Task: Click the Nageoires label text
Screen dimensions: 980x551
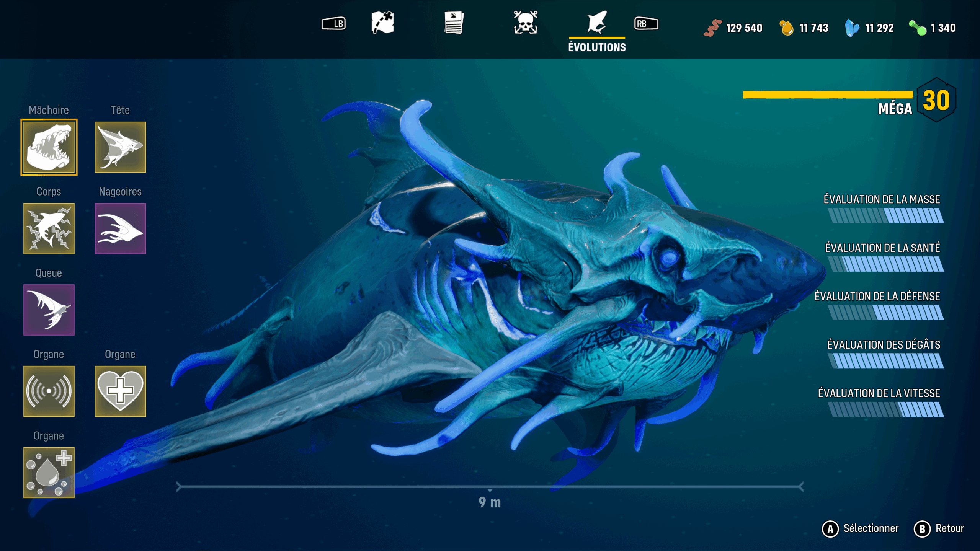Action: (x=120, y=192)
